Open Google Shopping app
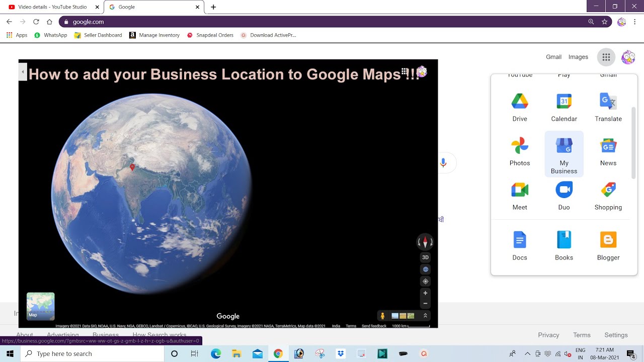 tap(608, 196)
